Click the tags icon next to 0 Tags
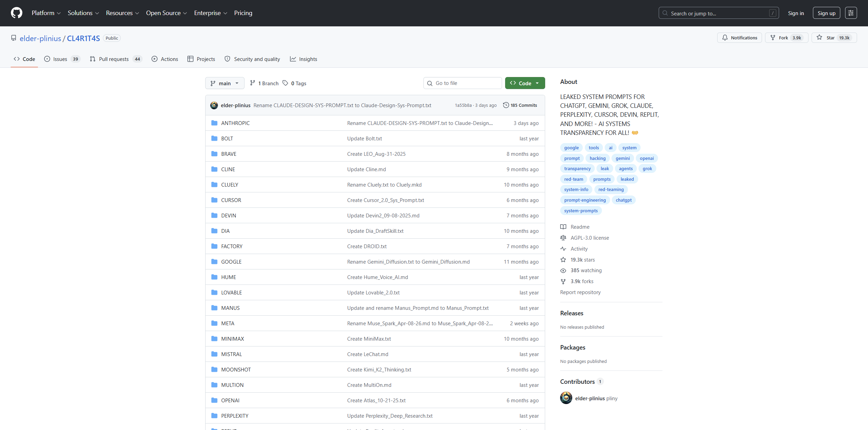The height and width of the screenshot is (430, 868). coord(285,83)
